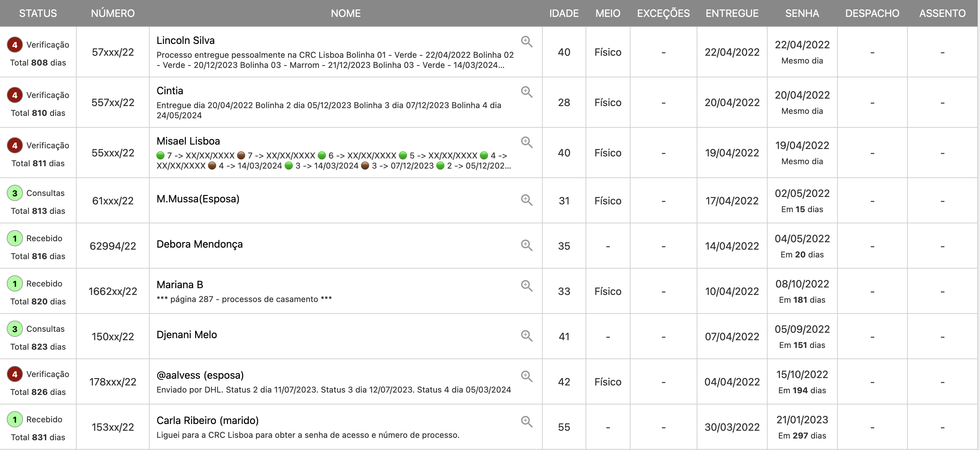Click process number 62994/22
This screenshot has width=980, height=450.
112,246
